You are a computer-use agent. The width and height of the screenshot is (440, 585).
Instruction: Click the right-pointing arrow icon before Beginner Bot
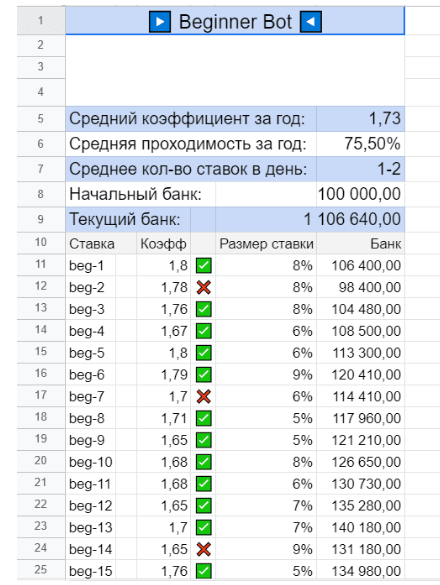160,22
